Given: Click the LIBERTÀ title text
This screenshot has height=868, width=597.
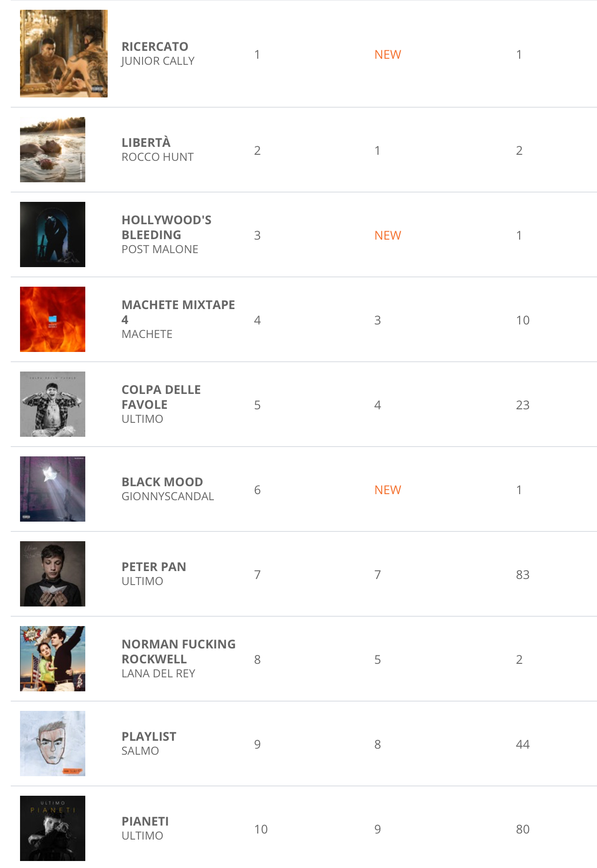Looking at the screenshot, I should [x=146, y=143].
